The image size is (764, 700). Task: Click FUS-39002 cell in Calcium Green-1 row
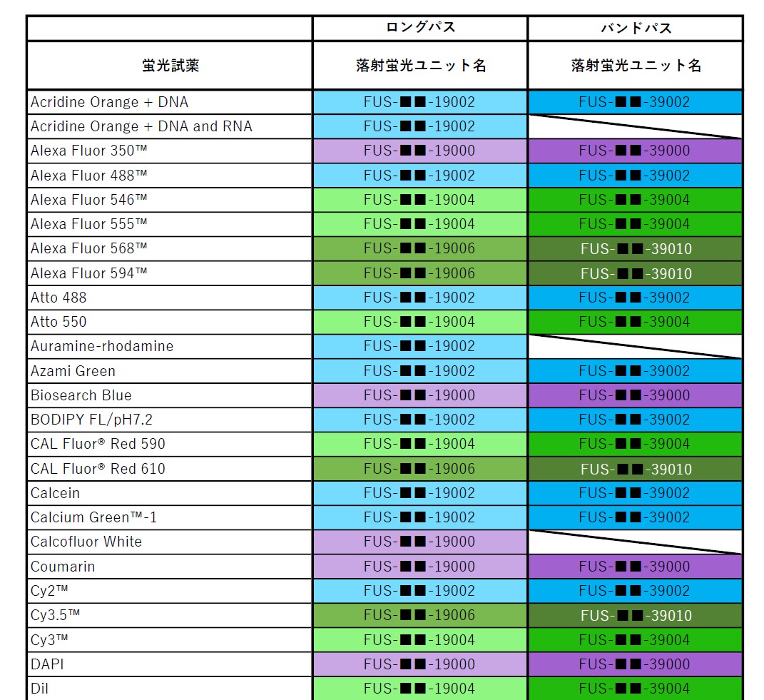coord(636,517)
